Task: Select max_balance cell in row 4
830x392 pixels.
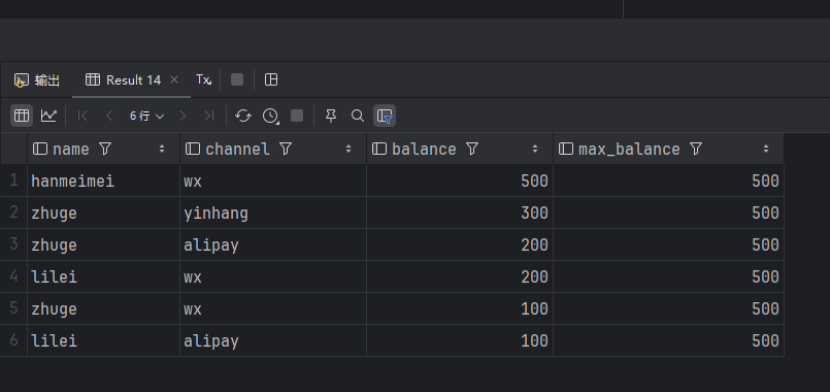Action: point(669,277)
